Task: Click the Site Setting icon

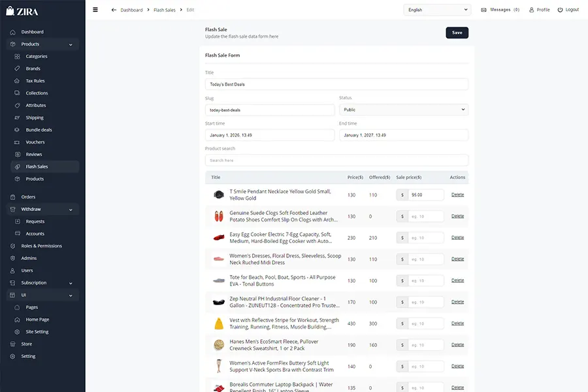Action: (x=17, y=332)
